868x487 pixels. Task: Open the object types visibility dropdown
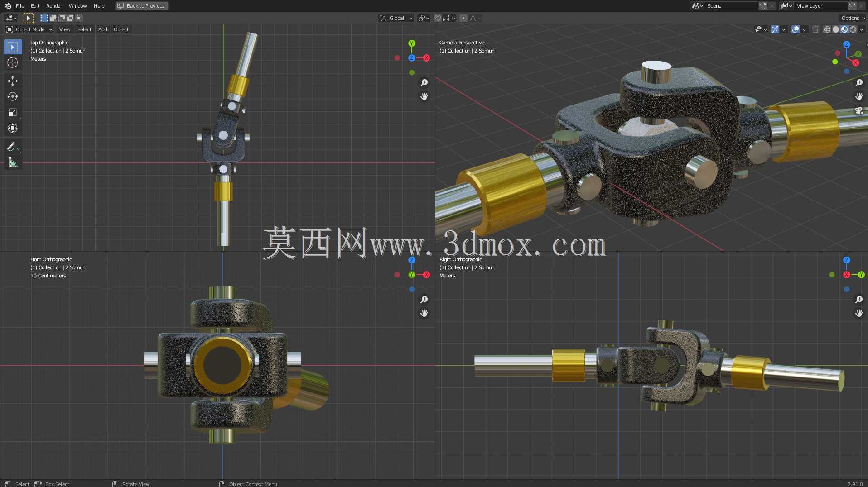pos(761,29)
